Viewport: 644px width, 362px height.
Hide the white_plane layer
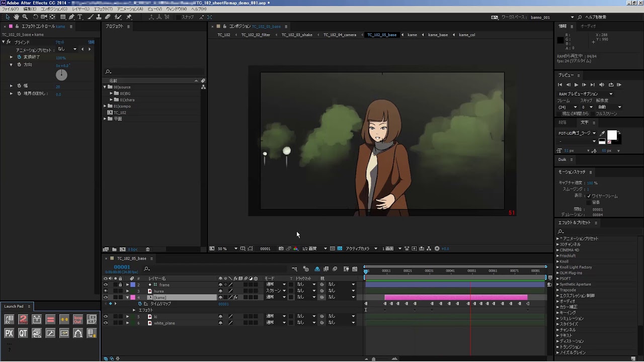coord(106,323)
